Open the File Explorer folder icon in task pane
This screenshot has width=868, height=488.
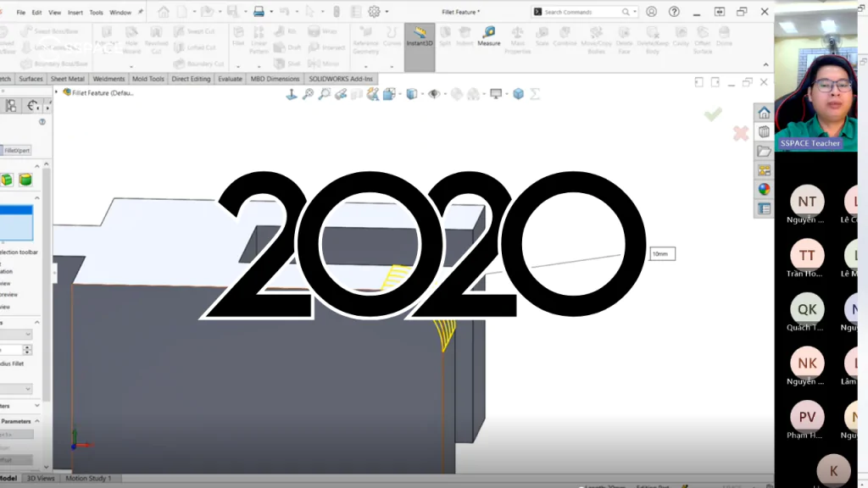click(764, 151)
